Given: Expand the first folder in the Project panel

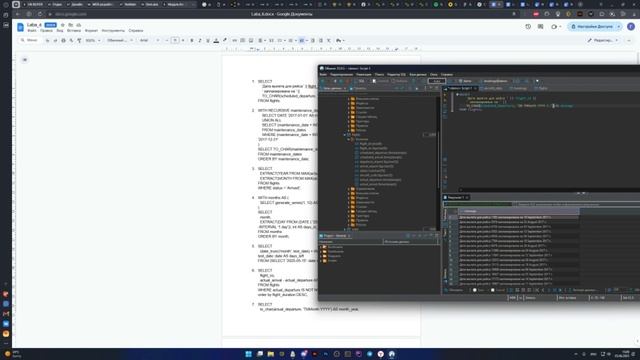Looking at the screenshot, I should click(321, 247).
